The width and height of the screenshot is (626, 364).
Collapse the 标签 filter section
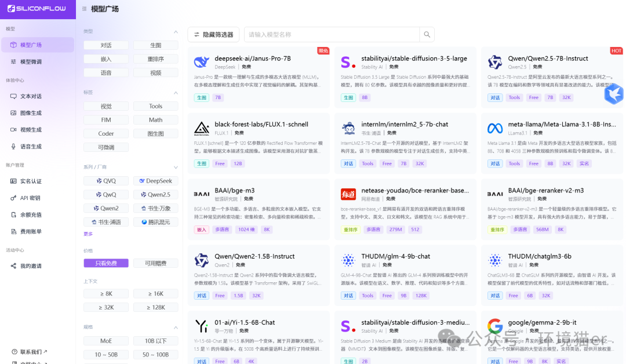pyautogui.click(x=176, y=93)
